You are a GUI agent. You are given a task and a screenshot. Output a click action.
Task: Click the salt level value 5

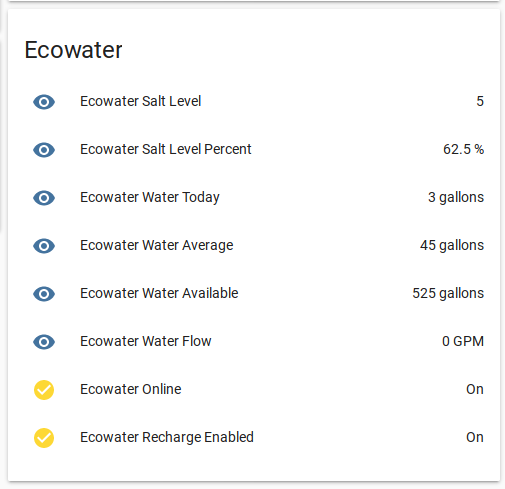pos(480,101)
